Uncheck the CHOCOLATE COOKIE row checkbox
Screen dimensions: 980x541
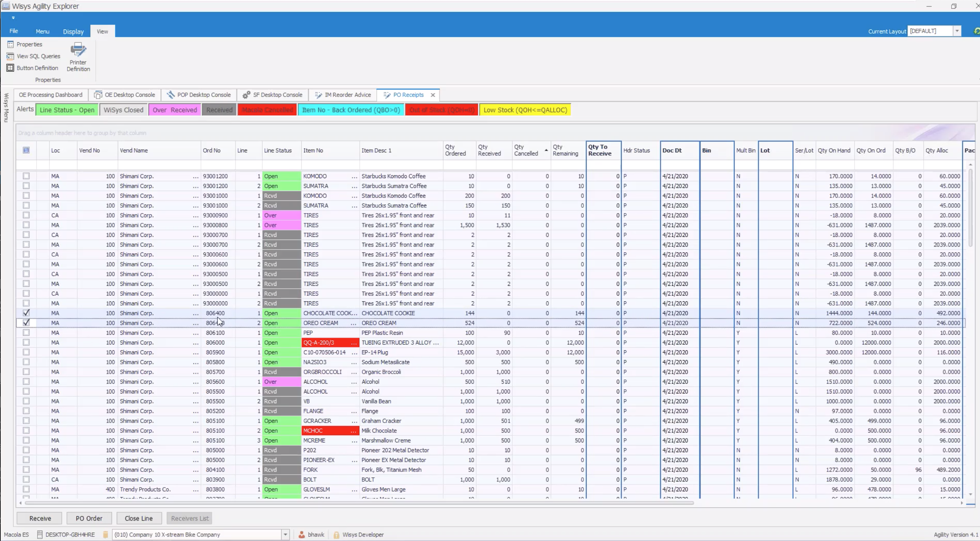26,313
